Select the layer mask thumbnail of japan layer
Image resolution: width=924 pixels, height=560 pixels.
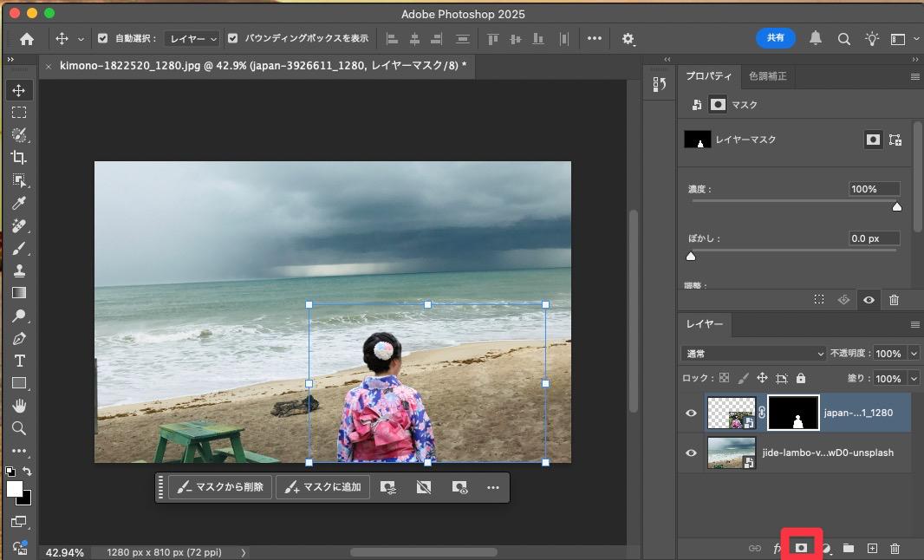pos(793,413)
